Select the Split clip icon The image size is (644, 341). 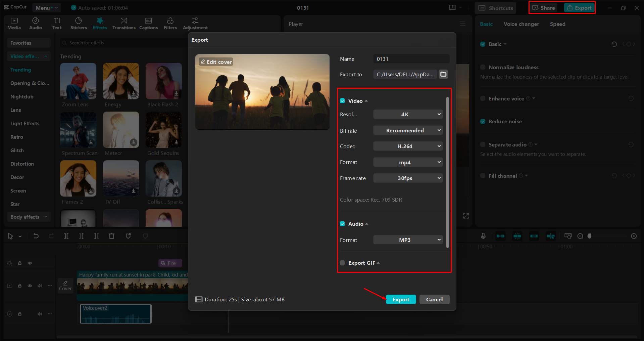pyautogui.click(x=66, y=236)
